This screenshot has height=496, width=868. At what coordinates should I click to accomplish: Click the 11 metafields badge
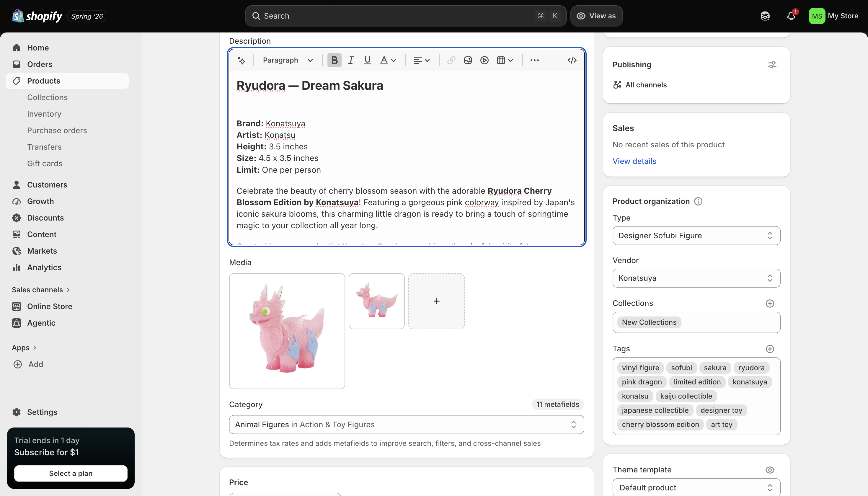558,404
